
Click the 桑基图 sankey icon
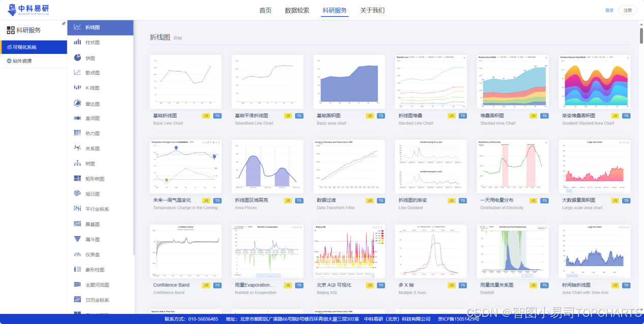[77, 224]
